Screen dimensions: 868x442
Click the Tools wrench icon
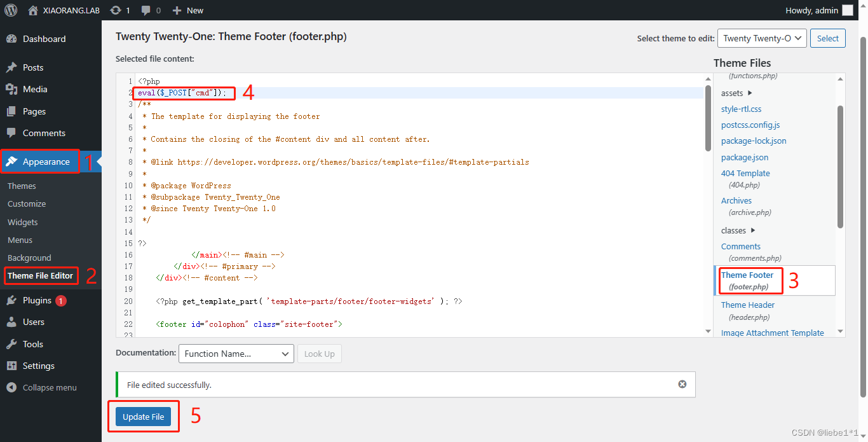coord(11,344)
